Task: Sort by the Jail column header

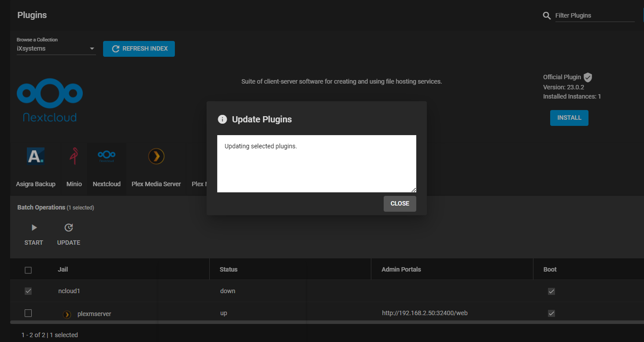Action: point(63,269)
